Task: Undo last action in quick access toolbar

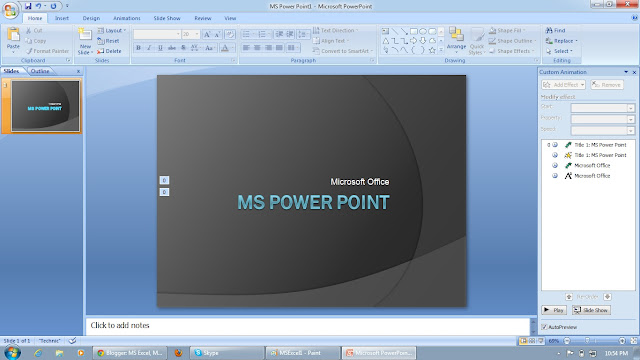Action: tap(38, 6)
